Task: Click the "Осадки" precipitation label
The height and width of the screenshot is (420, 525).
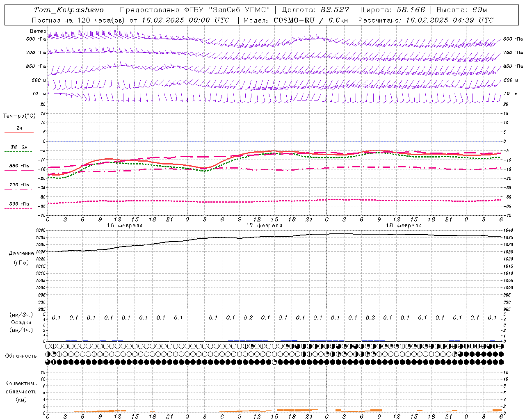Action: click(x=21, y=322)
